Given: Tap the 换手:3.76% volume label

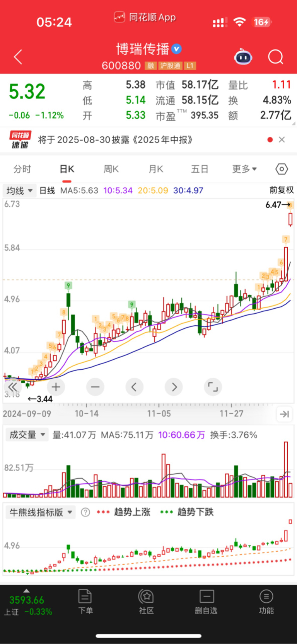Looking at the screenshot, I should (x=234, y=435).
